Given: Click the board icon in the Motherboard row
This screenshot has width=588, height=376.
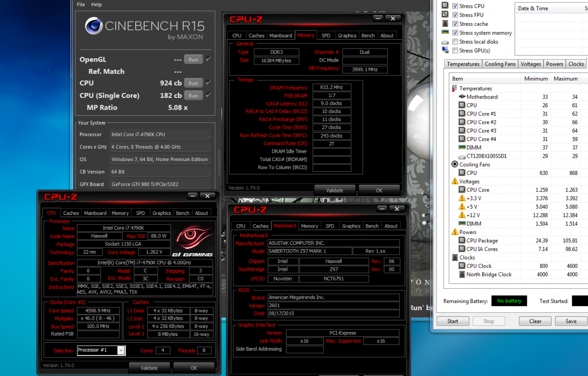Looking at the screenshot, I should (x=462, y=97).
